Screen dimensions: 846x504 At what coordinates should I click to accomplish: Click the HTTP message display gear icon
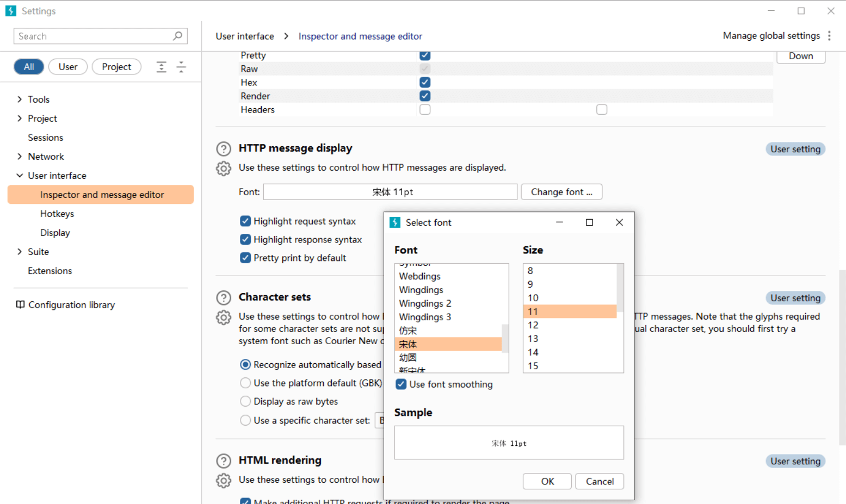coord(224,169)
